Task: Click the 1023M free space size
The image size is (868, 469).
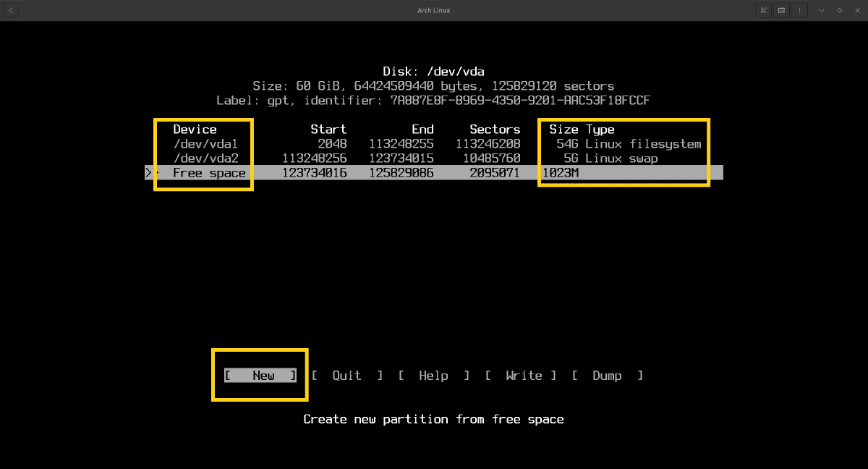Action: pos(560,173)
